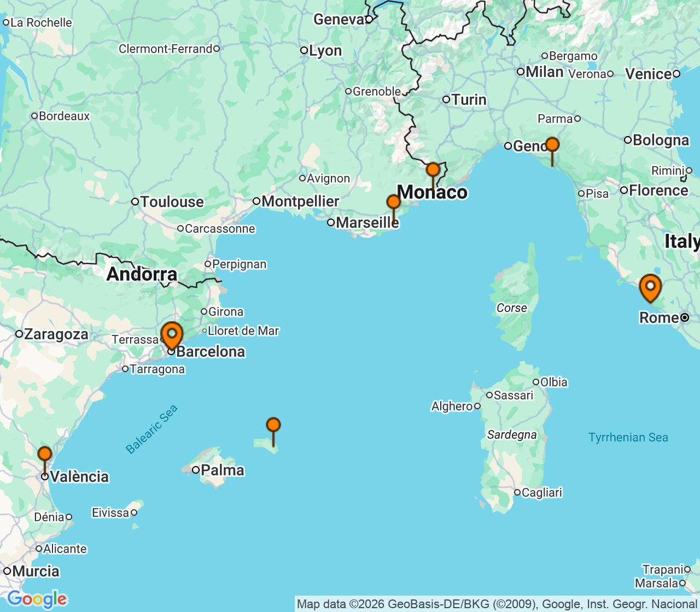This screenshot has width=700, height=612.
Task: Select the Alicante city label
Action: click(x=65, y=549)
